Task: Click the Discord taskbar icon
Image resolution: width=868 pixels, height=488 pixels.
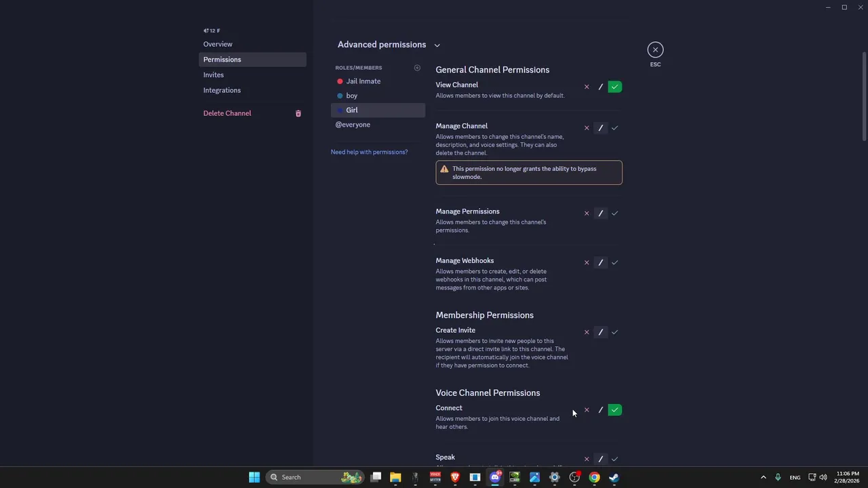Action: click(x=495, y=477)
